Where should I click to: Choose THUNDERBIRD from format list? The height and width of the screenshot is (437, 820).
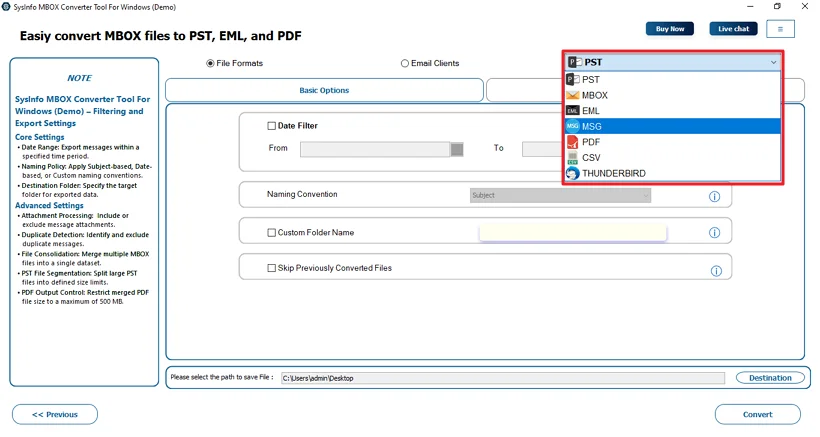coord(673,174)
